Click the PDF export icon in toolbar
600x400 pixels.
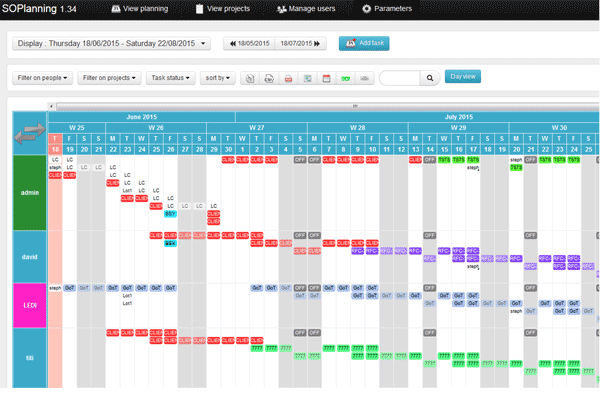(x=289, y=77)
